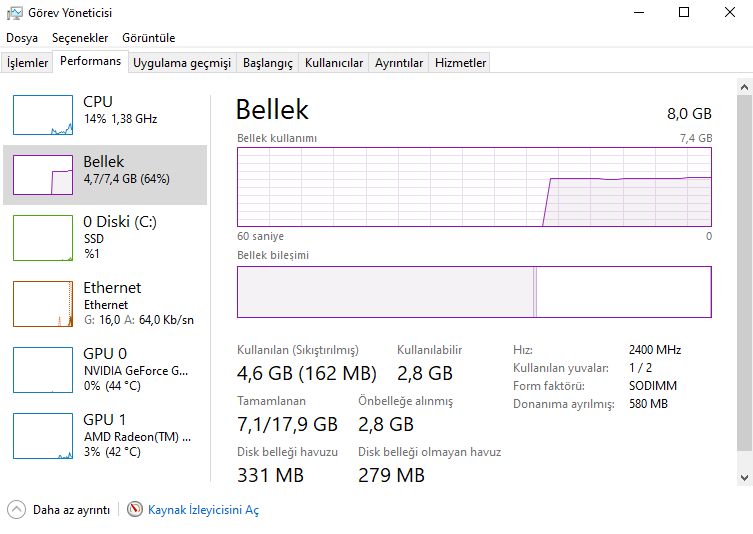This screenshot has width=753, height=534.
Task: Open the Kaynak İzleyicisini Aç link
Action: click(203, 510)
